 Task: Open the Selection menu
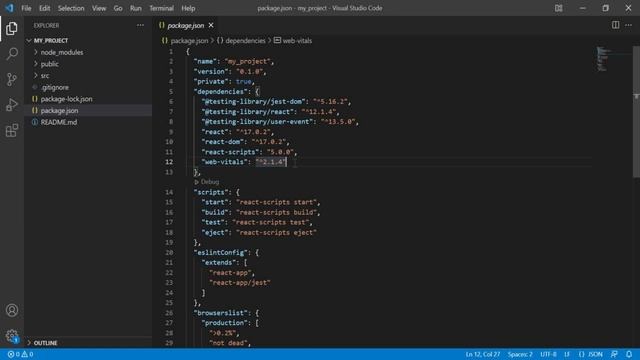pos(71,8)
